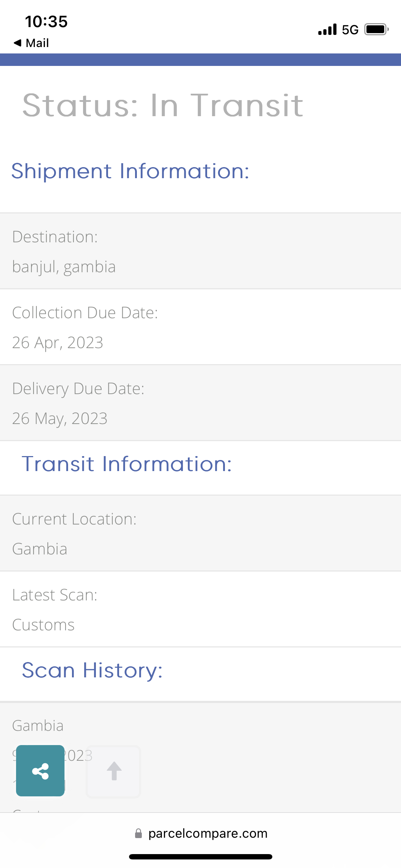Screen dimensions: 401x868
Task: Tap the lock icon in address bar
Action: (139, 833)
